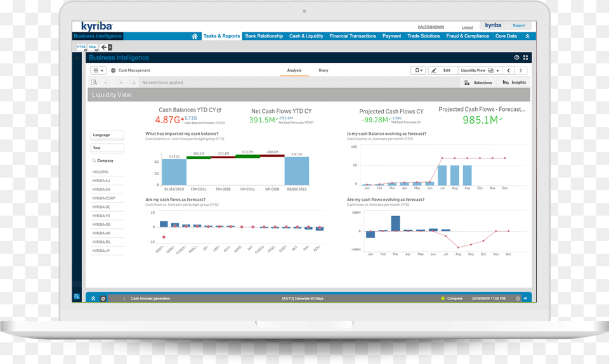The width and height of the screenshot is (609, 364).
Task: Select KYRIBA-FR in the Company list
Action: [x=101, y=216]
